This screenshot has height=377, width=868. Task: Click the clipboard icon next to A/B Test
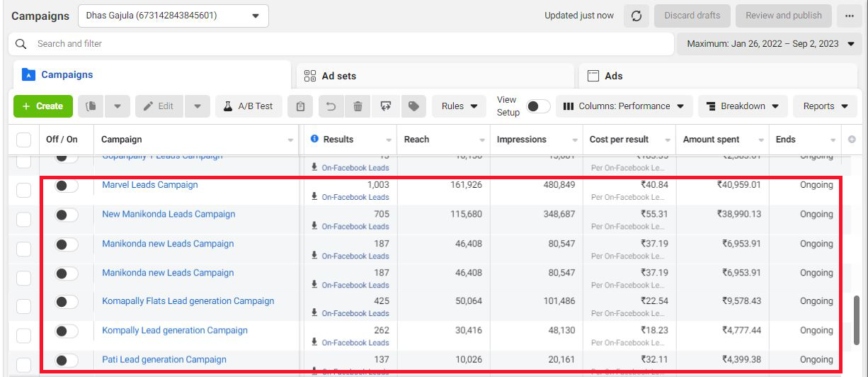point(300,106)
